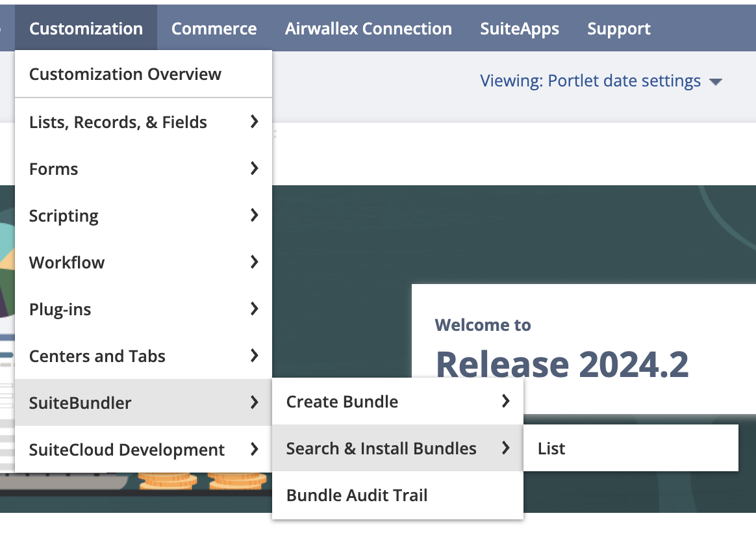Select the SuiteBundler menu item
Screen dimensions: 756x533
tap(81, 403)
